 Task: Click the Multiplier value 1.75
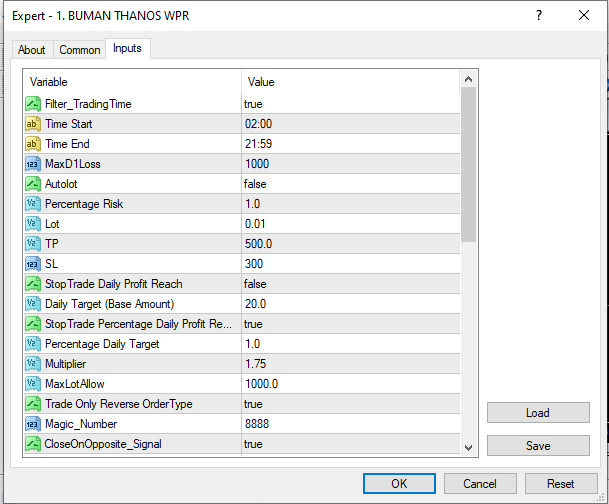coord(256,364)
